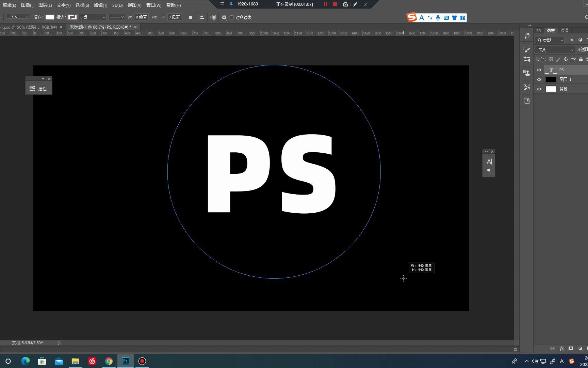
Task: Hide the 背景 layer
Action: 539,89
